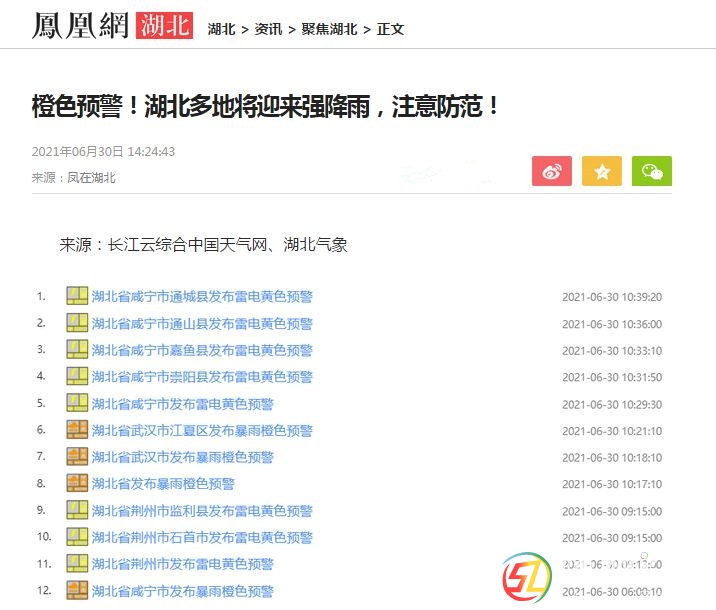Open 咸宁市发布雷电黄色预警 link
The height and width of the screenshot is (610, 716).
pyautogui.click(x=183, y=404)
